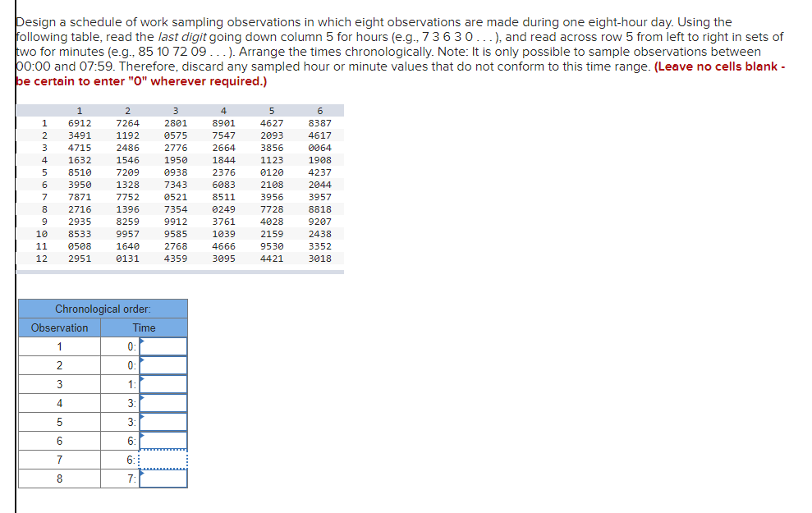This screenshot has height=513, width=812.
Task: Click the Chronological order header cell
Action: tap(103, 309)
